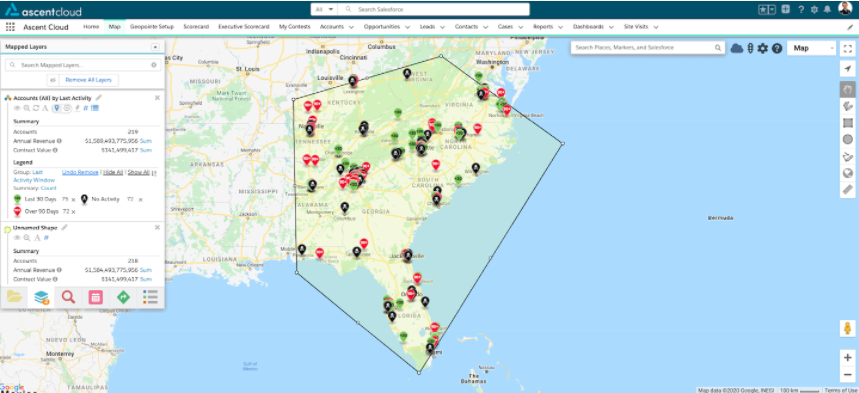
Task: Click the Favorites star icon
Action: click(764, 9)
